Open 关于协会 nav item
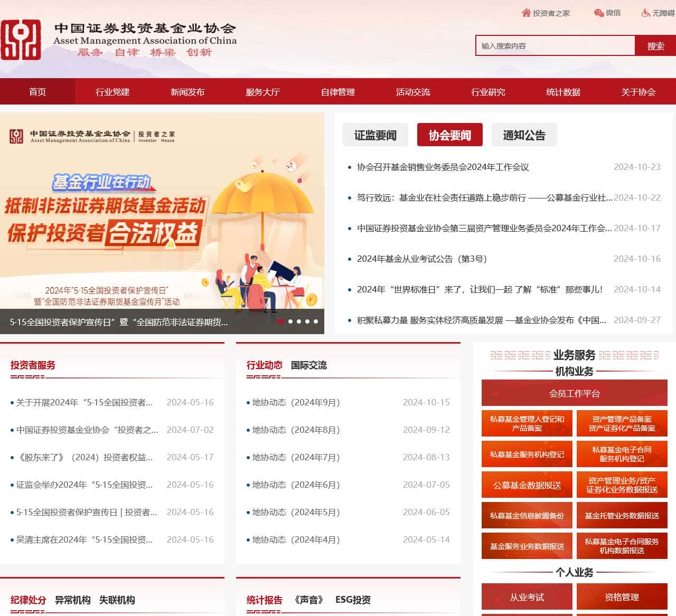This screenshot has height=616, width=676. coord(639,92)
